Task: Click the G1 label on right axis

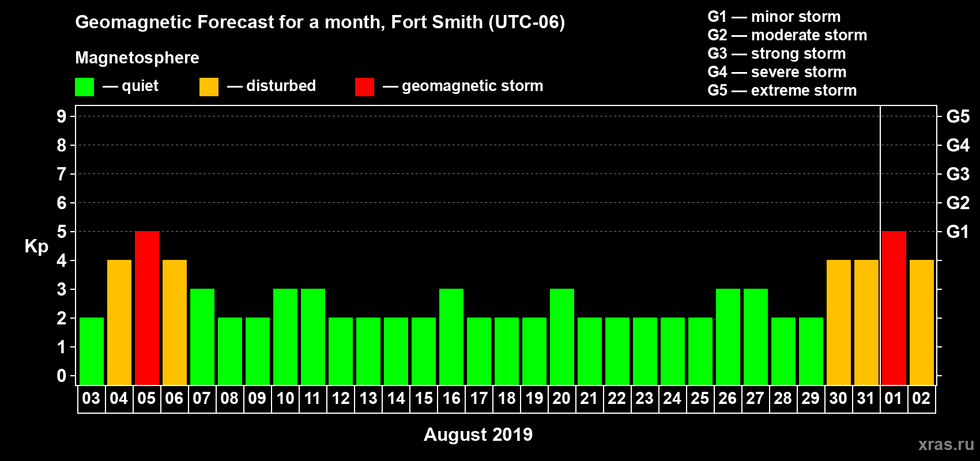Action: (958, 232)
